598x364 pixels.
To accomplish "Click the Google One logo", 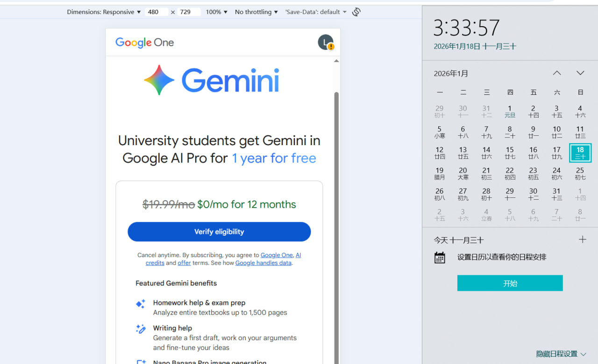I will pos(144,42).
